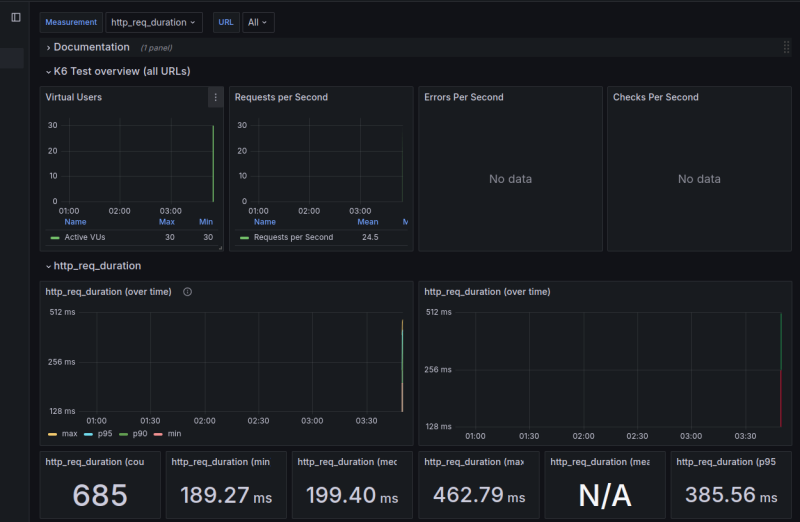
Task: Click the Errors Per Second panel title
Action: pos(463,97)
